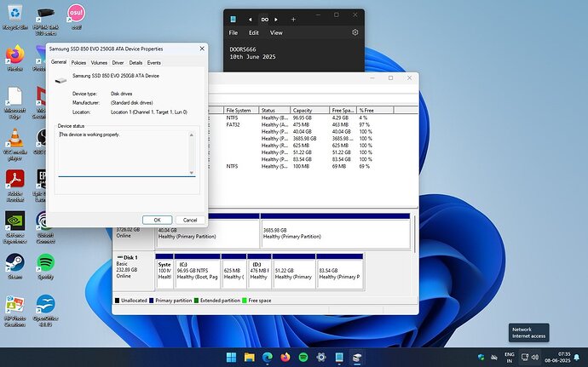Open File Explorer in the taskbar
This screenshot has width=588, height=367.
(x=250, y=358)
